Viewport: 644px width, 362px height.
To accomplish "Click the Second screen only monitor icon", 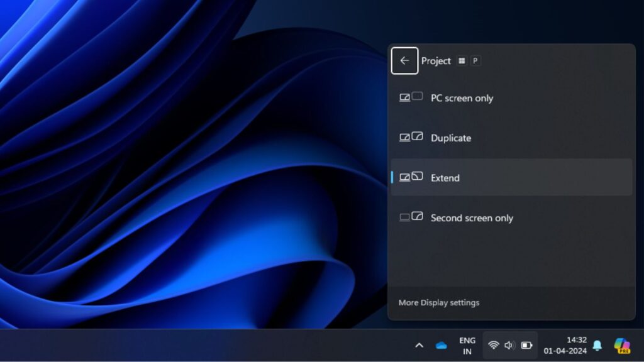I will (x=411, y=217).
